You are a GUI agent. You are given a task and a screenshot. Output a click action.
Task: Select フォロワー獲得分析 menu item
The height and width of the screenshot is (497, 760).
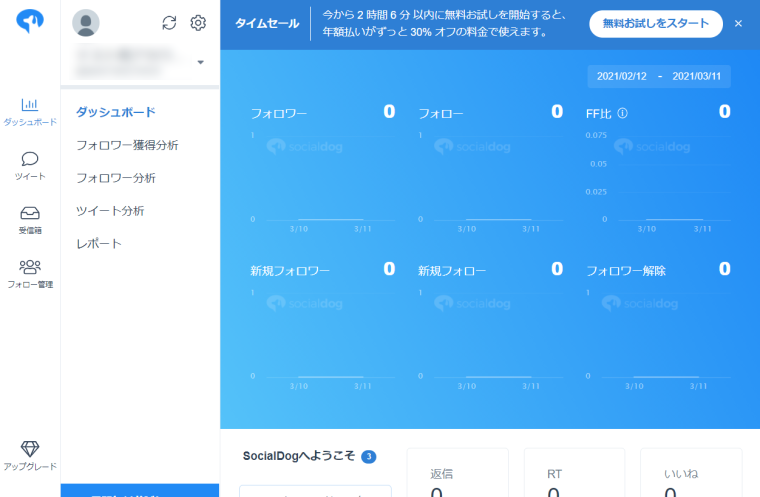point(127,145)
